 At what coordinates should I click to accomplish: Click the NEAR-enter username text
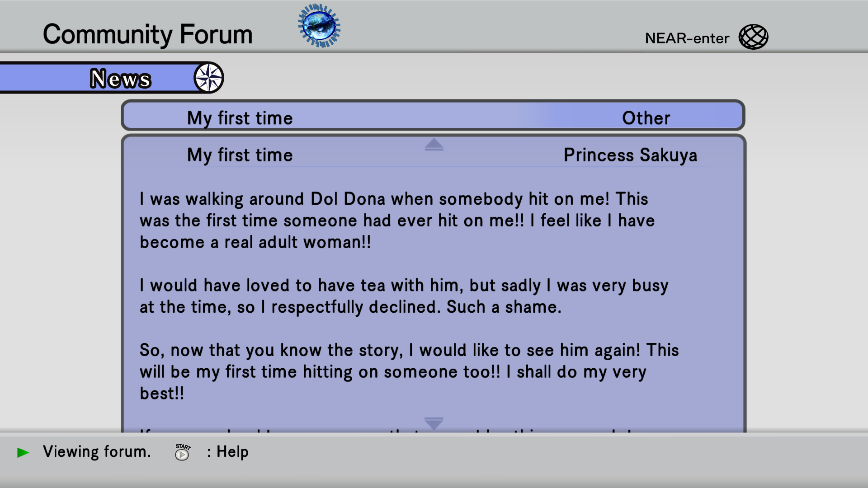[x=687, y=38]
